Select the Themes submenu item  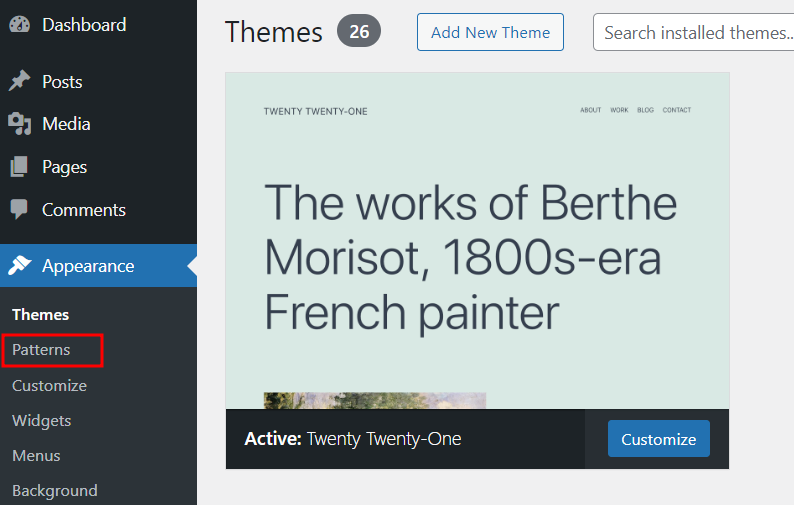click(x=40, y=315)
